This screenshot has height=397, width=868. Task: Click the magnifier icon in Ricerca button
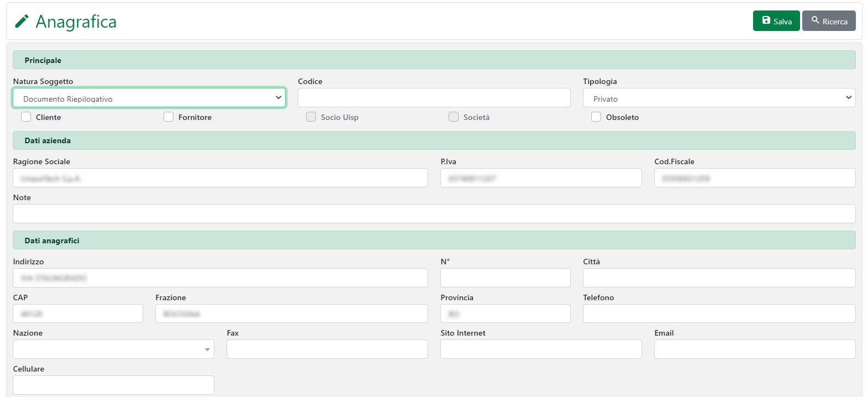(x=815, y=20)
